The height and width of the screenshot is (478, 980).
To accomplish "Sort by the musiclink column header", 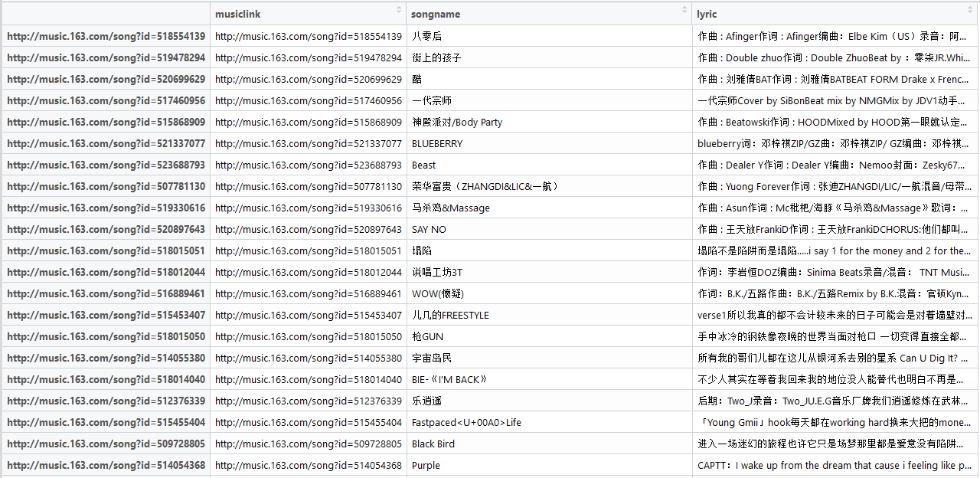I will click(309, 14).
